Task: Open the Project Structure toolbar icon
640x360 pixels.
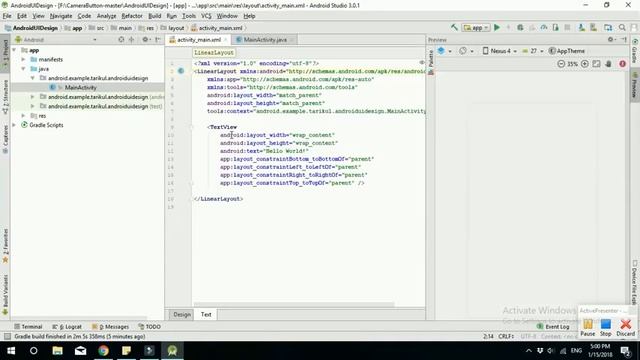Action: click(x=608, y=27)
